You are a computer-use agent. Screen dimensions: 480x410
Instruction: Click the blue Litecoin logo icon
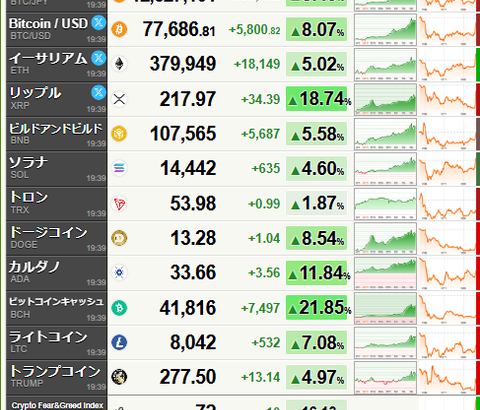[119, 342]
